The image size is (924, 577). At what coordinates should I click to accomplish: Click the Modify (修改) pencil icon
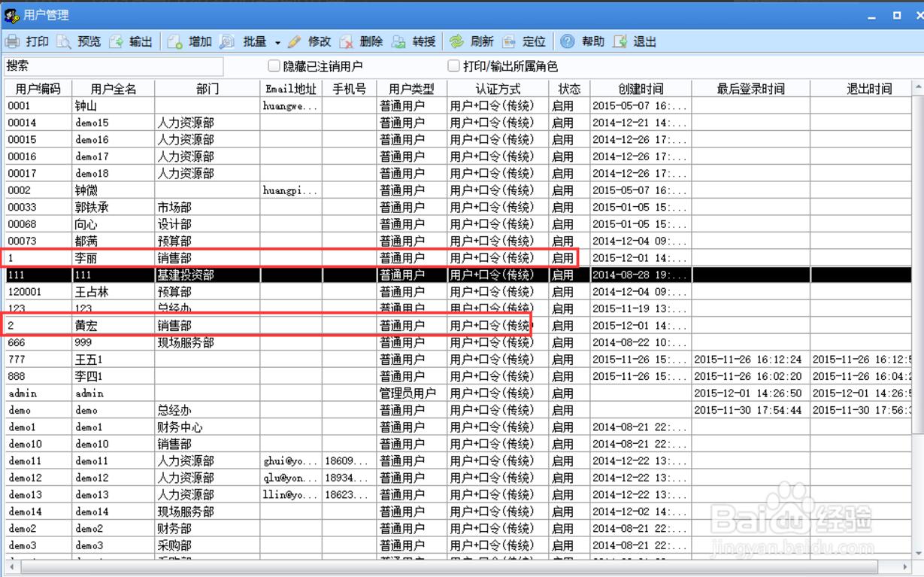point(294,41)
